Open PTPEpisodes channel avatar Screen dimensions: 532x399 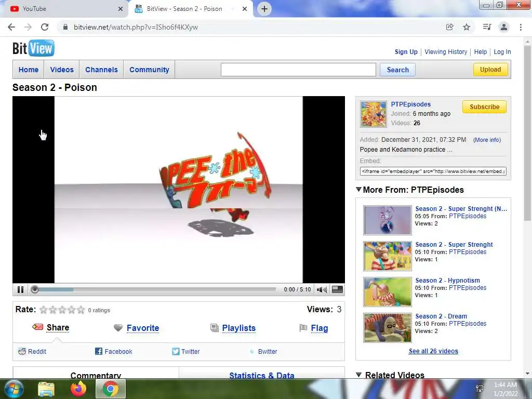(373, 114)
